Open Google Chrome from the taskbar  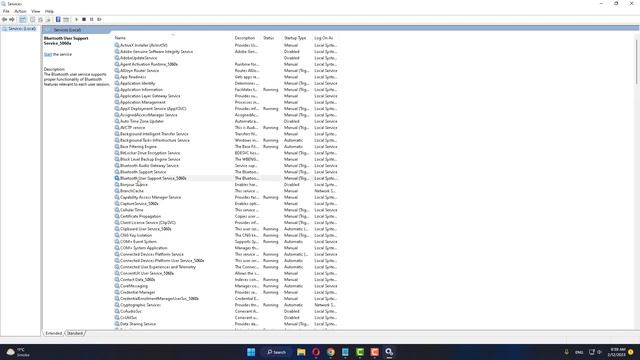(x=331, y=352)
